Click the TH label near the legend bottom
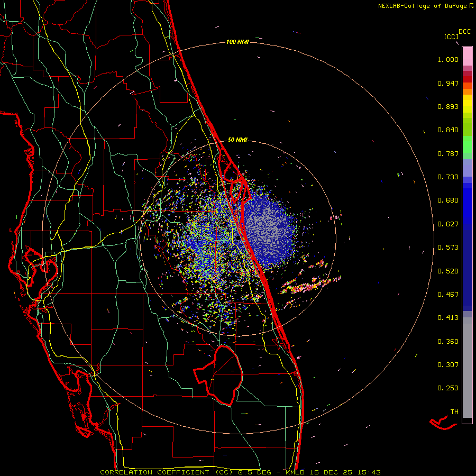 (x=454, y=412)
